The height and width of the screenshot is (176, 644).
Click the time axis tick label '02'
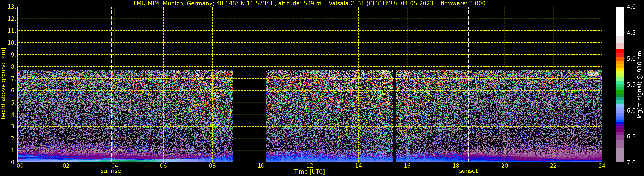point(66,166)
